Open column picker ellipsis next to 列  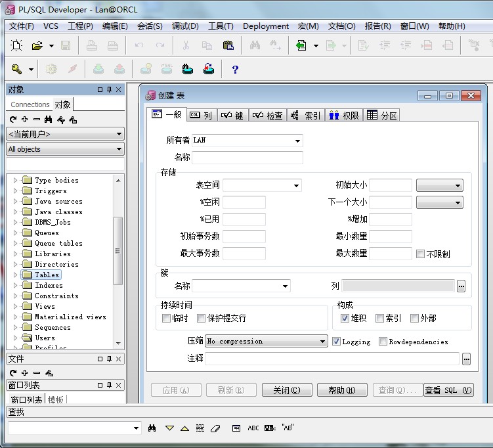[x=461, y=286]
